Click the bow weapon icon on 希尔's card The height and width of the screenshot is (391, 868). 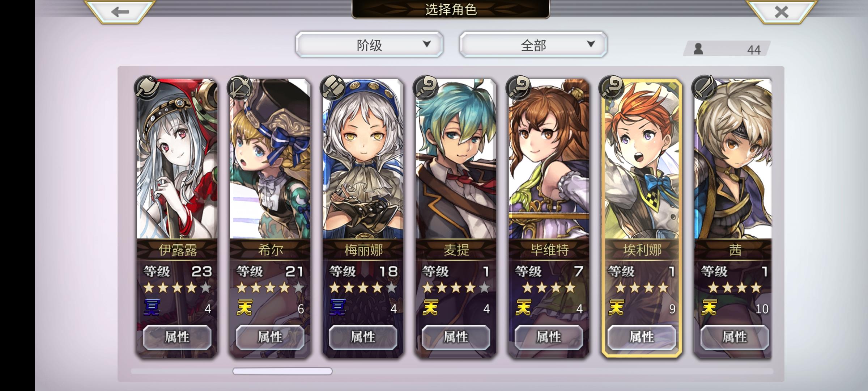pyautogui.click(x=239, y=88)
